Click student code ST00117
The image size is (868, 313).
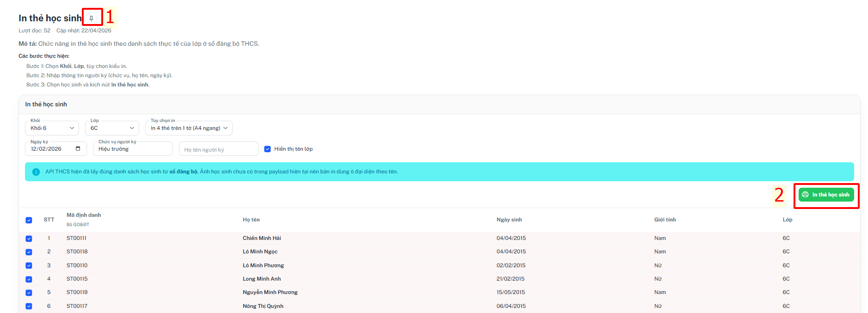(x=77, y=306)
